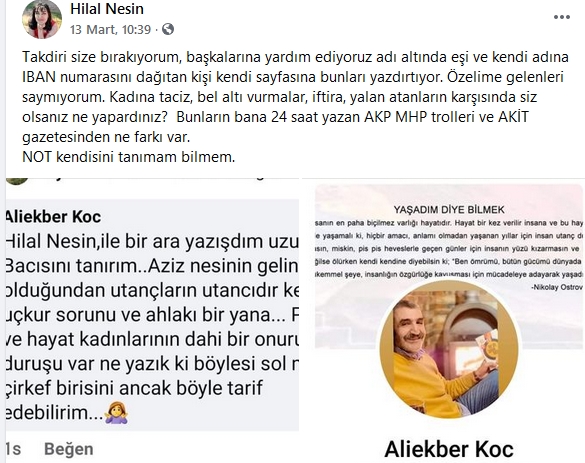Open Hilal Nesin's profile picture

(x=42, y=19)
